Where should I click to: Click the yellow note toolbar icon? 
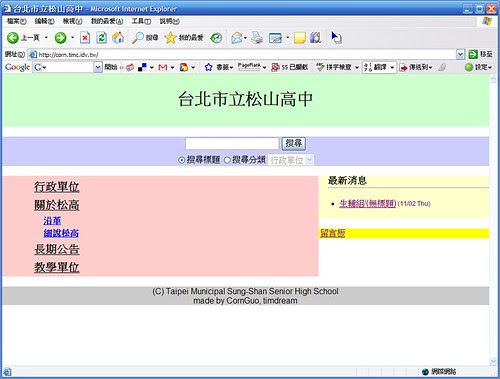(x=300, y=38)
